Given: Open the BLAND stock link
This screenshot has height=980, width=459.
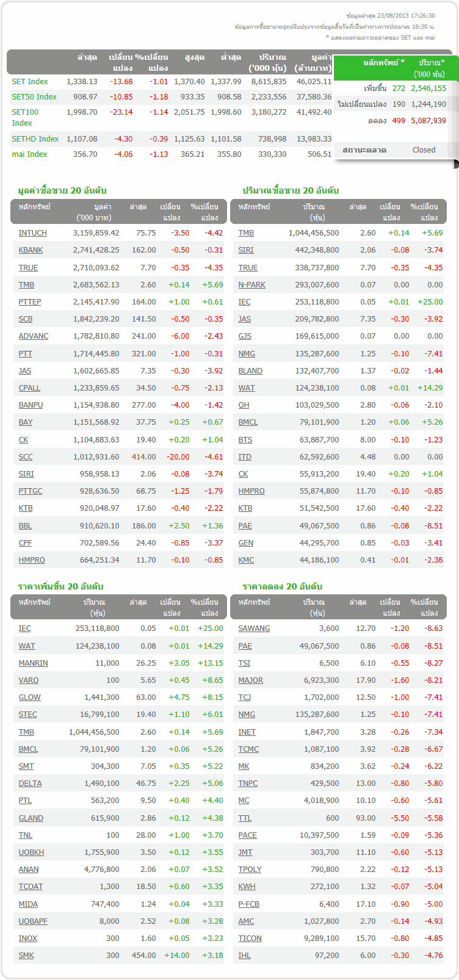Looking at the screenshot, I should click(250, 371).
